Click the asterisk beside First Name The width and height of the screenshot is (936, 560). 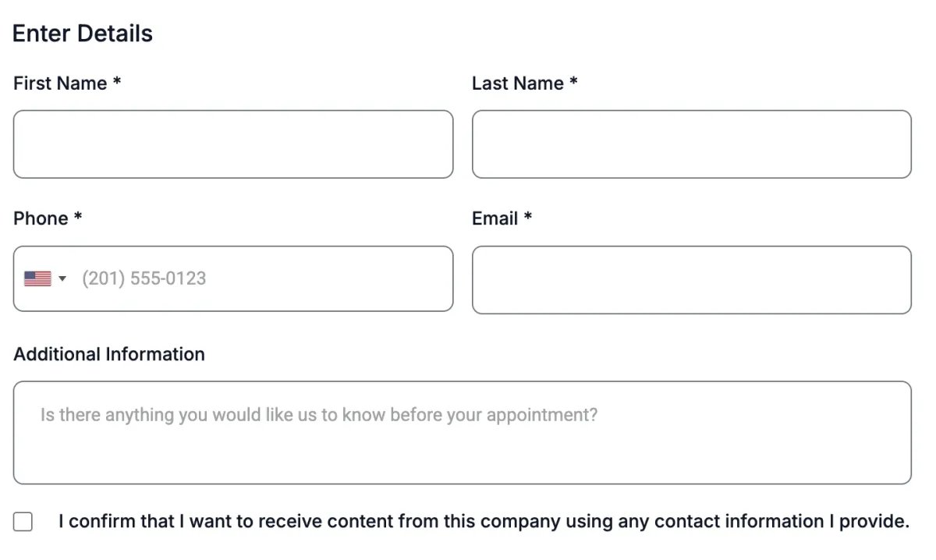[117, 81]
